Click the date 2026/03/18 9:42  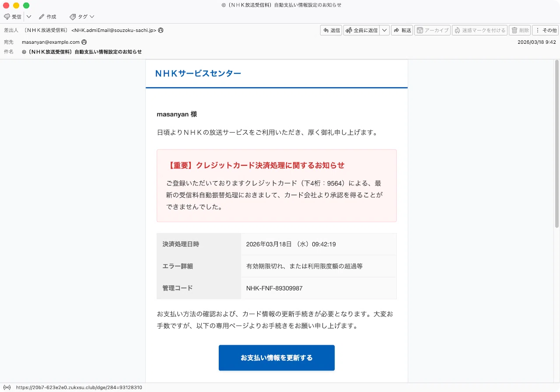(x=537, y=42)
